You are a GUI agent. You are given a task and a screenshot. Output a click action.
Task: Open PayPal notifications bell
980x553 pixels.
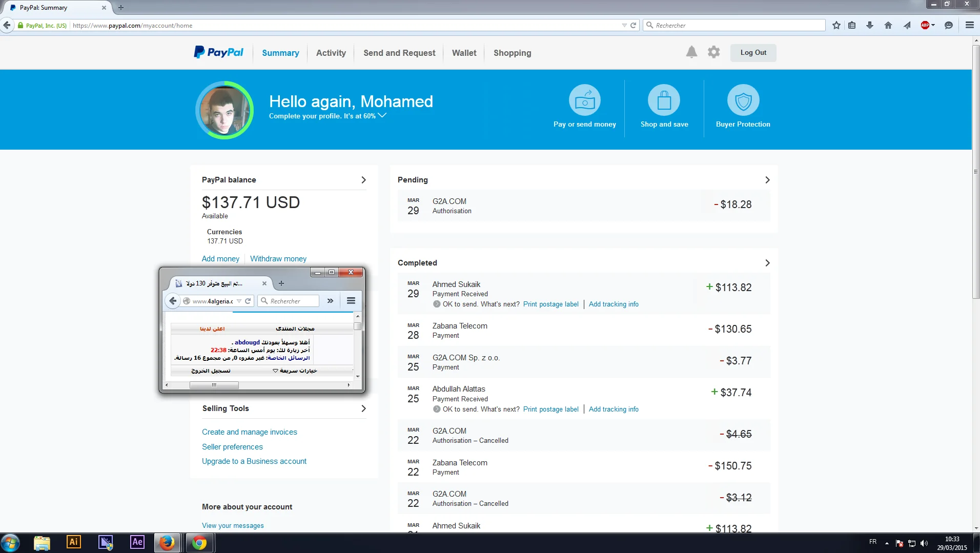click(691, 52)
